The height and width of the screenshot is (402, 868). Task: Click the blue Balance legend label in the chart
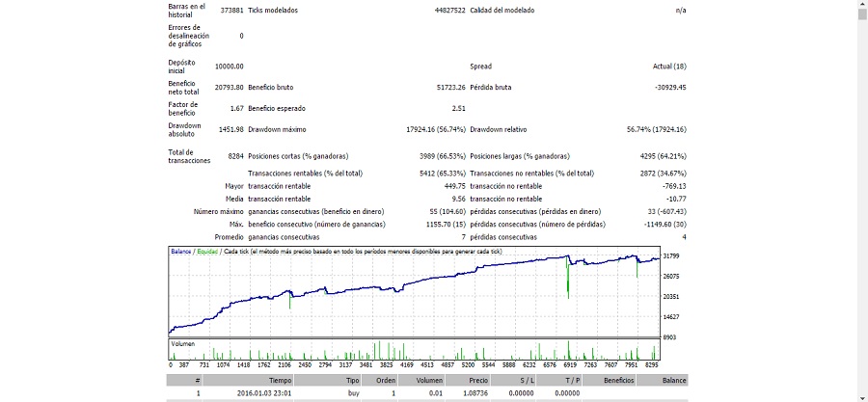[x=180, y=252]
